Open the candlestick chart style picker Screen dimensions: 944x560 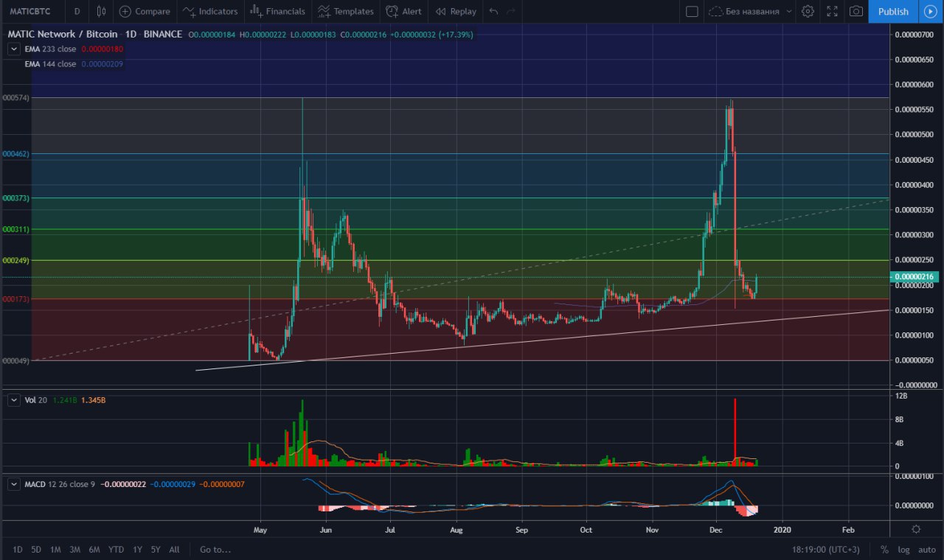click(102, 11)
